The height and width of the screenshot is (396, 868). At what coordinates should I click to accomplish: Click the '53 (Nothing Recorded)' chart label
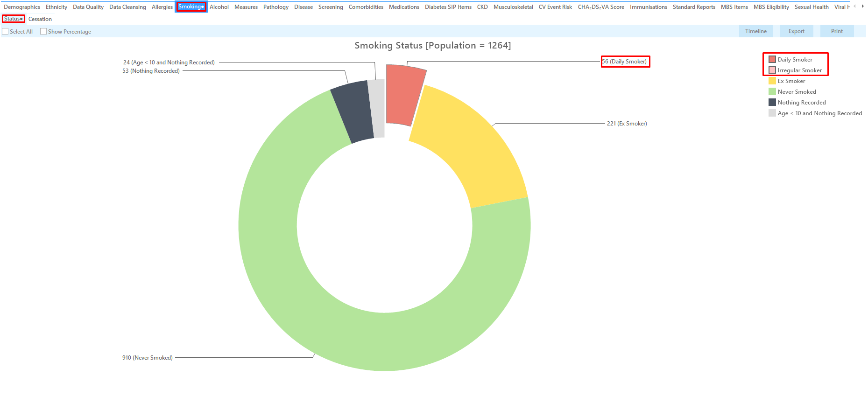point(151,71)
